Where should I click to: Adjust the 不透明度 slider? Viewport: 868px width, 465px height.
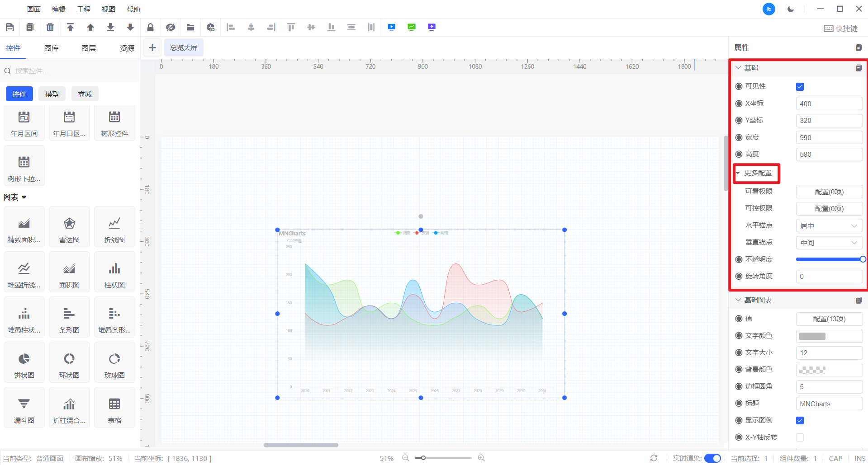click(x=829, y=259)
